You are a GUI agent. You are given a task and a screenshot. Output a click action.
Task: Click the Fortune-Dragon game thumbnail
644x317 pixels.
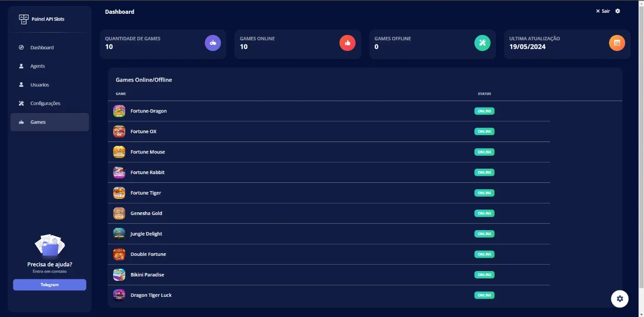119,111
